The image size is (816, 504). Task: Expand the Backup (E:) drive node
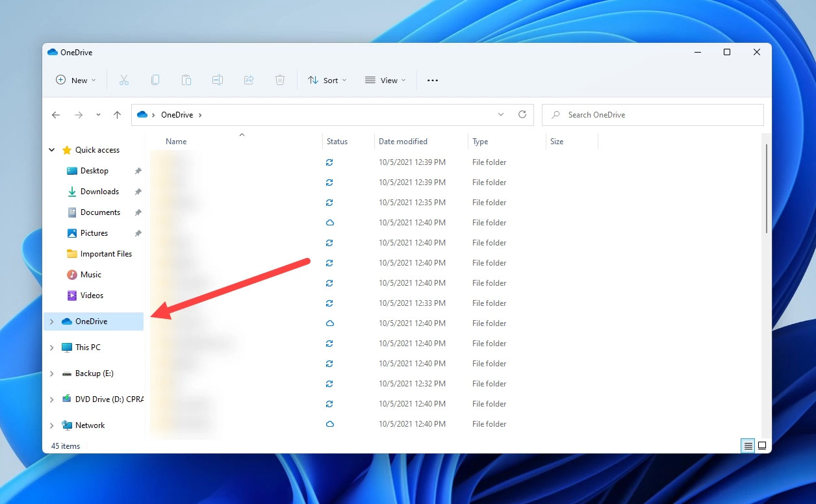pyautogui.click(x=52, y=373)
